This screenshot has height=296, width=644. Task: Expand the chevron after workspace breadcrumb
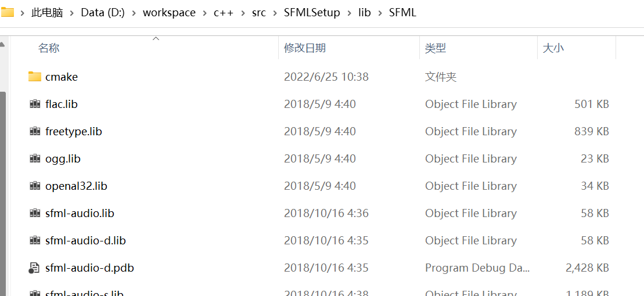[x=204, y=13]
